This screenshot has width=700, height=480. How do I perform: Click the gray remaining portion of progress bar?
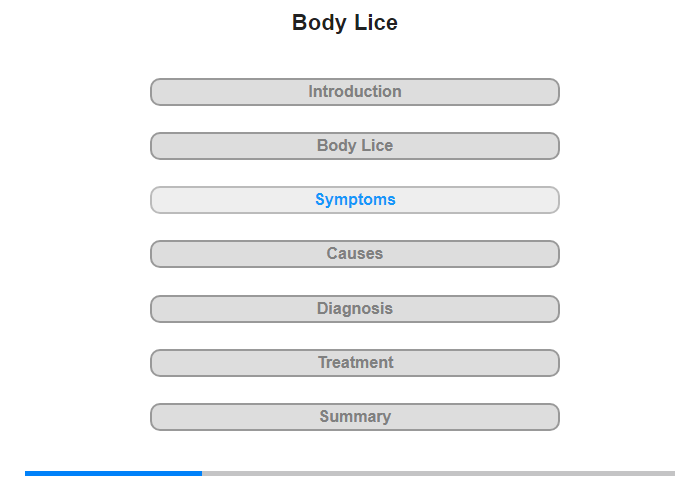point(438,473)
